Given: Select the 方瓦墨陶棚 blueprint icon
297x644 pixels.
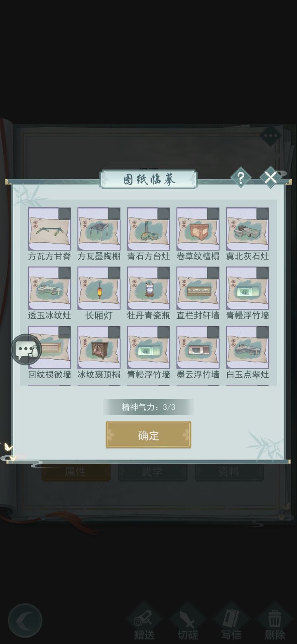Looking at the screenshot, I should 99,229.
